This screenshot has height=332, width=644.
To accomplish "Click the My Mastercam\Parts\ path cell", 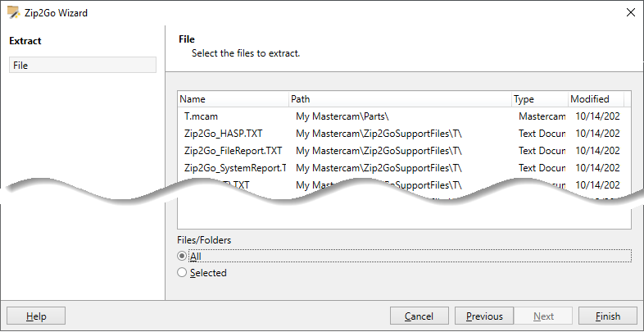I will [x=342, y=116].
